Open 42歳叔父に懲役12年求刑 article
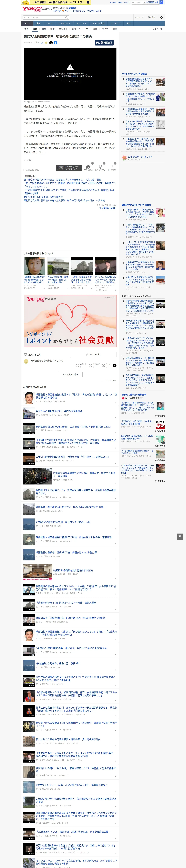 point(63,522)
